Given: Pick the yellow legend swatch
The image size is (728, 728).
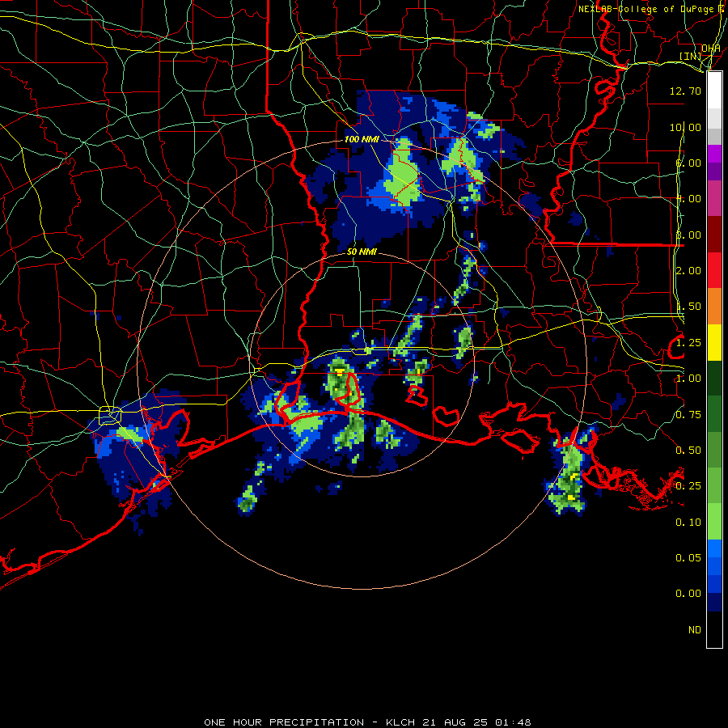Looking at the screenshot, I should [714, 342].
